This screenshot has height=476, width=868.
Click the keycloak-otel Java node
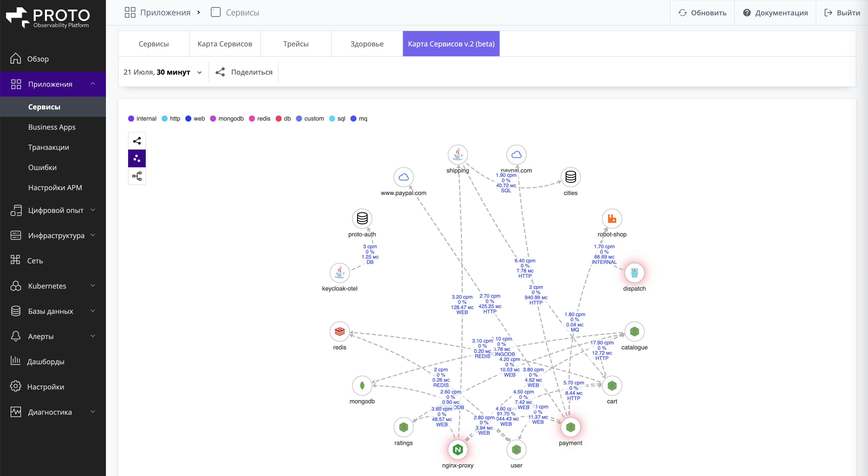(339, 272)
